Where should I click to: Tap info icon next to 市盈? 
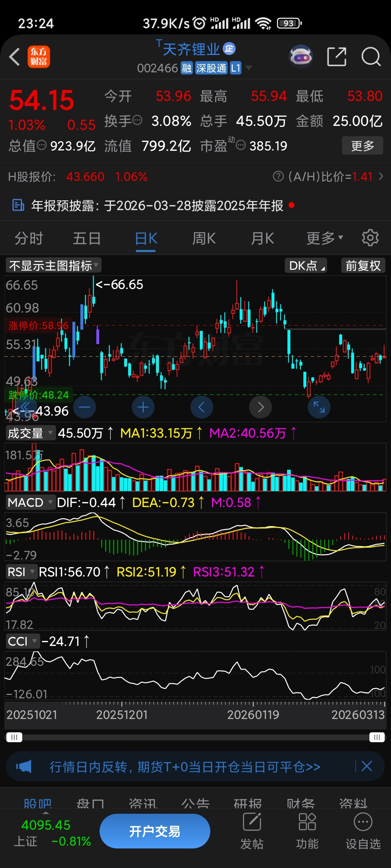coord(241,145)
